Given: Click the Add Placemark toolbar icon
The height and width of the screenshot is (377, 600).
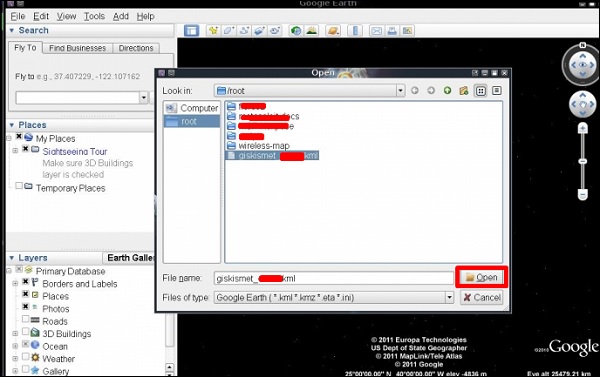Looking at the screenshot, I should [x=213, y=31].
